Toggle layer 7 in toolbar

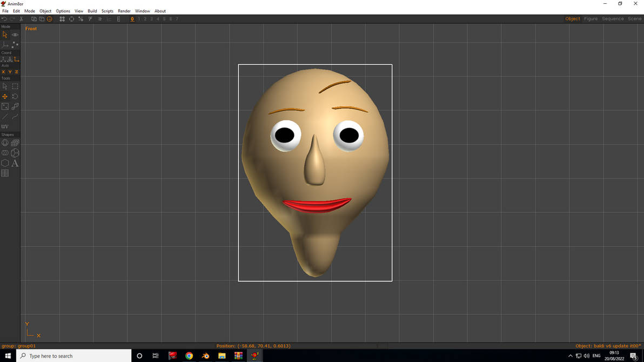click(177, 19)
